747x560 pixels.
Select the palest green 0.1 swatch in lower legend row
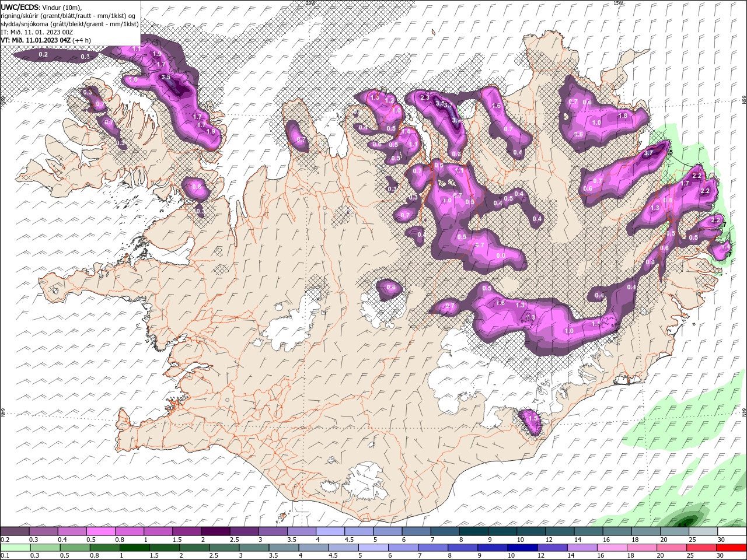(15, 548)
